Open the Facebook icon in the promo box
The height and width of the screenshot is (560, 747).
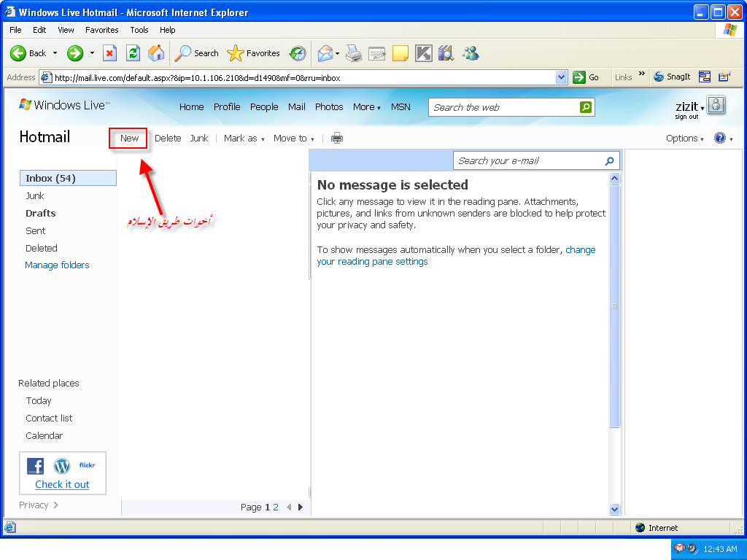coord(35,466)
